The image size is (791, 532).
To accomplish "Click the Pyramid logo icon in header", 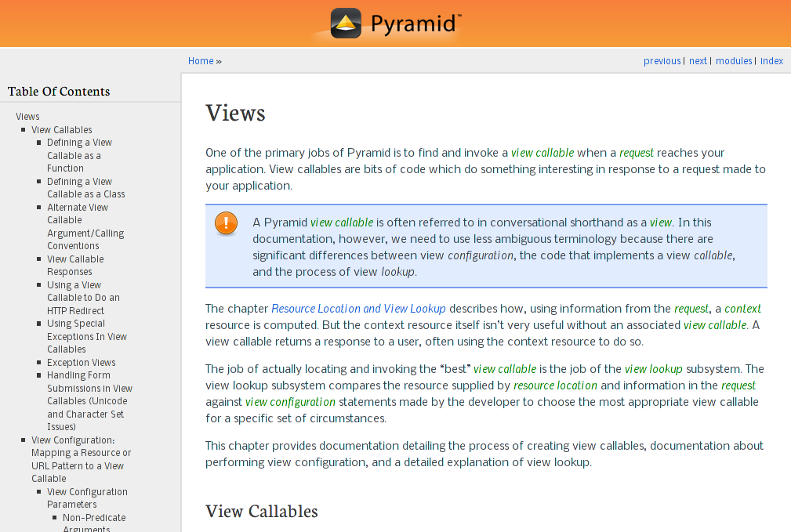I will pyautogui.click(x=346, y=24).
